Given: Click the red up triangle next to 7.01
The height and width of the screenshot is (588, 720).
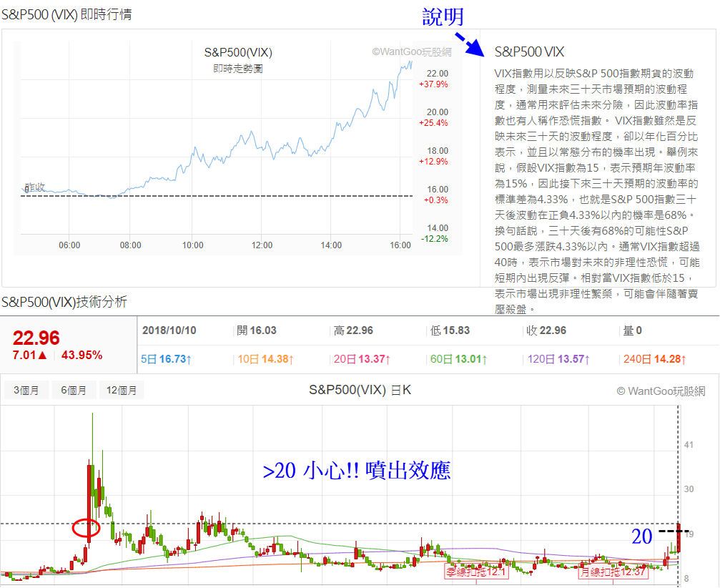Looking at the screenshot, I should (x=42, y=355).
